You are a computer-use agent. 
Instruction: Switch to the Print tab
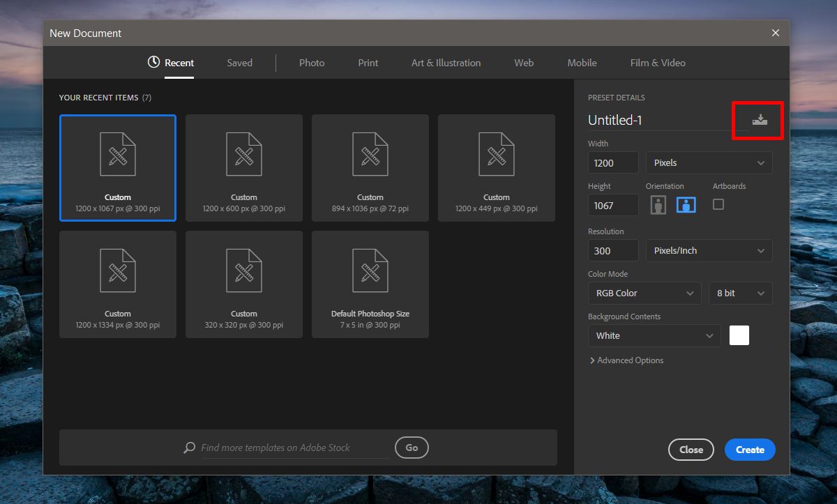click(x=368, y=63)
